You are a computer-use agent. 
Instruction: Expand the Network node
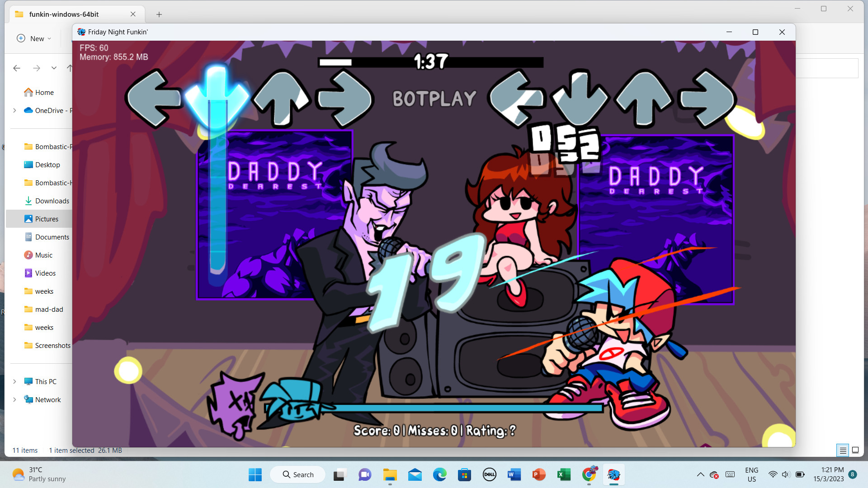[14, 399]
